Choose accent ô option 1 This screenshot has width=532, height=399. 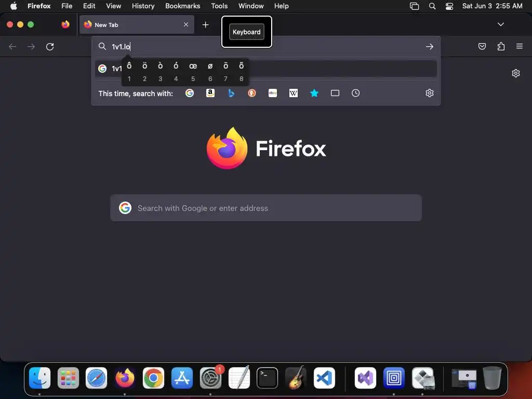tap(129, 71)
